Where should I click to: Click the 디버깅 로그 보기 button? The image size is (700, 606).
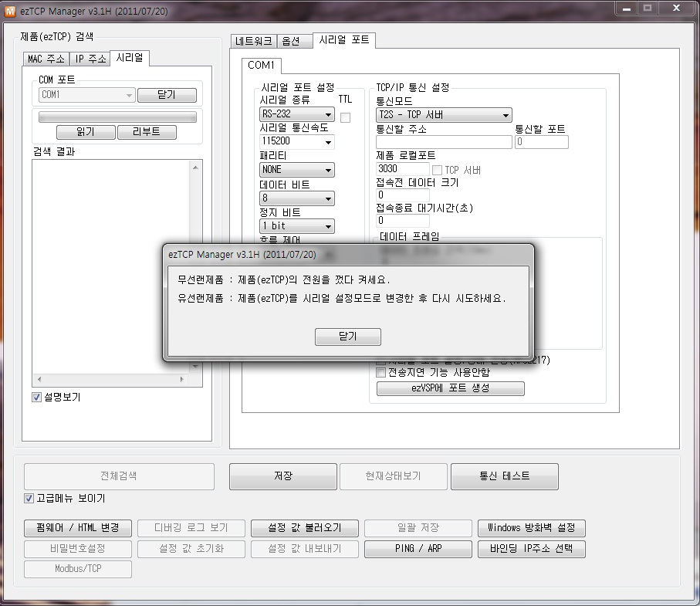191,528
